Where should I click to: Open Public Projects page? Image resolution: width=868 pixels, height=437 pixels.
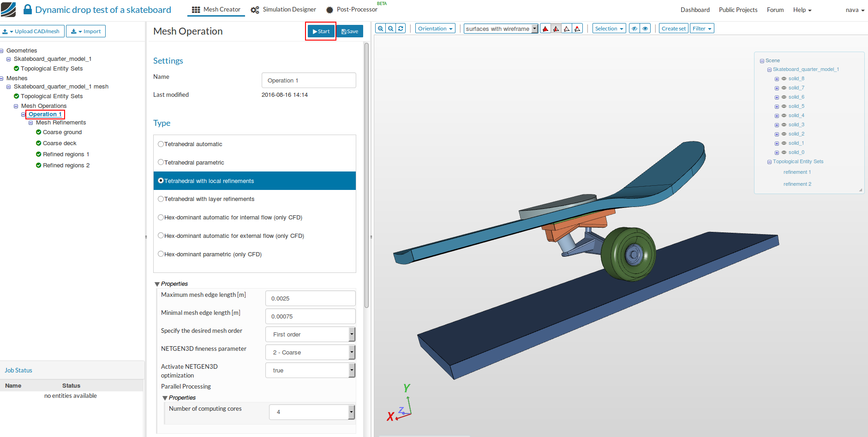[x=738, y=10]
